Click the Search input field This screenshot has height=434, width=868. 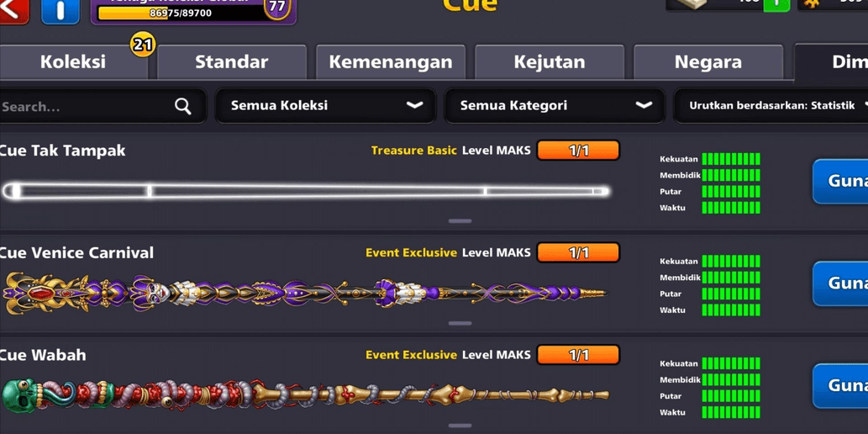(x=103, y=106)
